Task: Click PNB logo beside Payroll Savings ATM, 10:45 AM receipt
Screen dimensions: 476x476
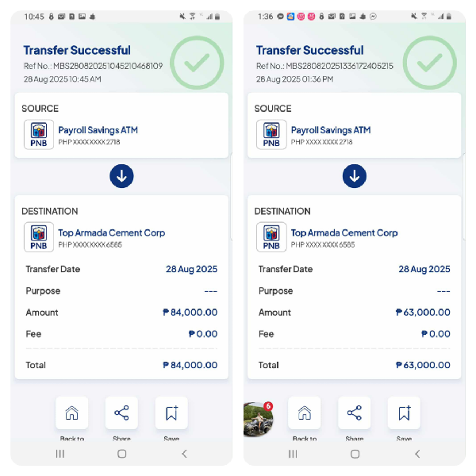Action: 39,135
